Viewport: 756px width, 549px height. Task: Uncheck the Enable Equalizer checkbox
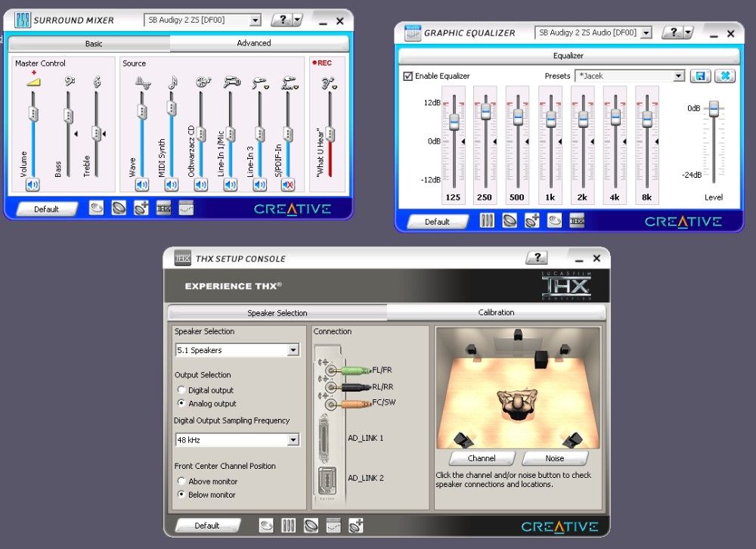tap(408, 76)
